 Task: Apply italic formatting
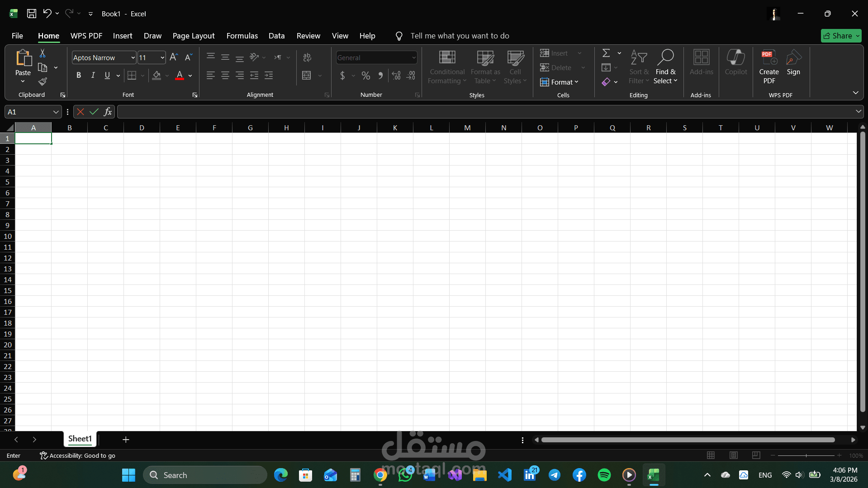pos(93,75)
